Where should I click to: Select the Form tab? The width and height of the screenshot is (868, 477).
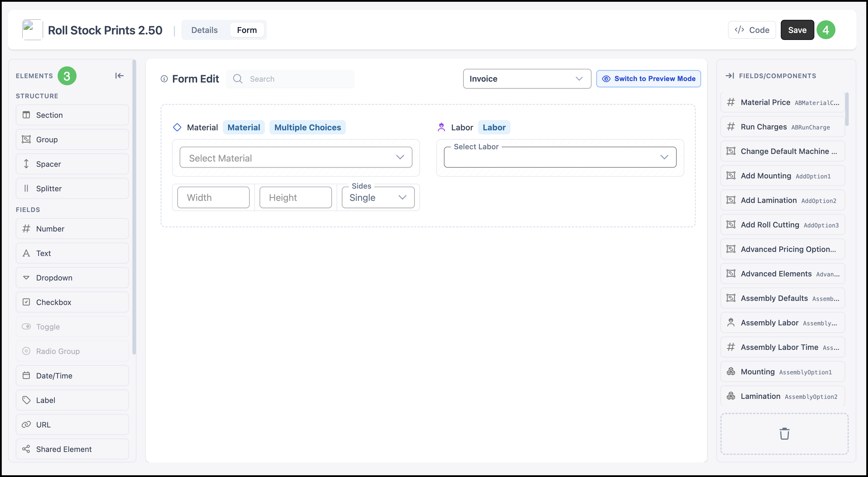pos(247,30)
